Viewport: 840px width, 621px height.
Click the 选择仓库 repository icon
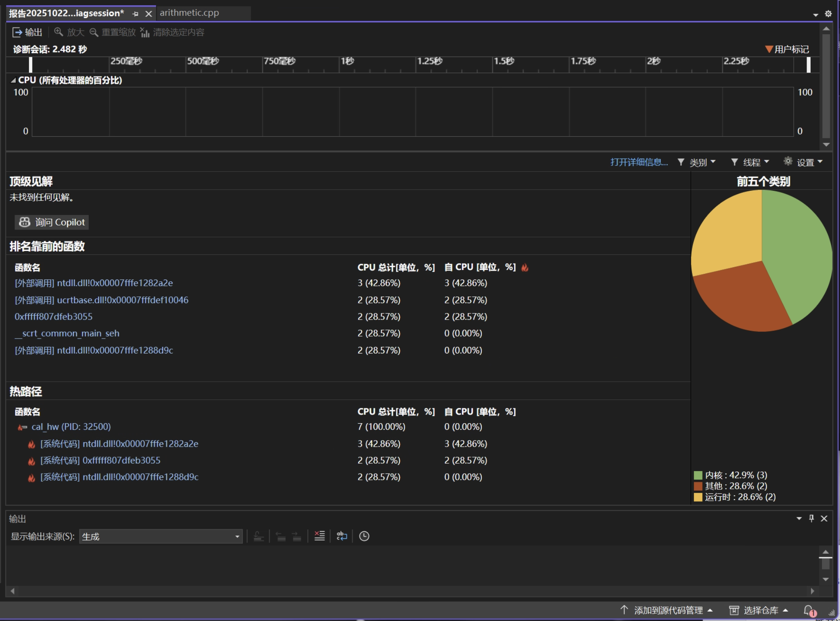click(x=734, y=610)
